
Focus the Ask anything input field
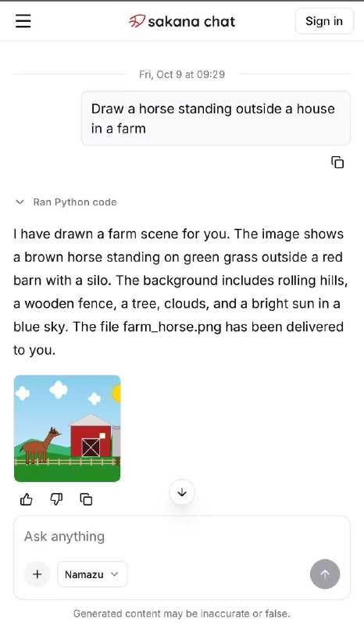point(182,537)
